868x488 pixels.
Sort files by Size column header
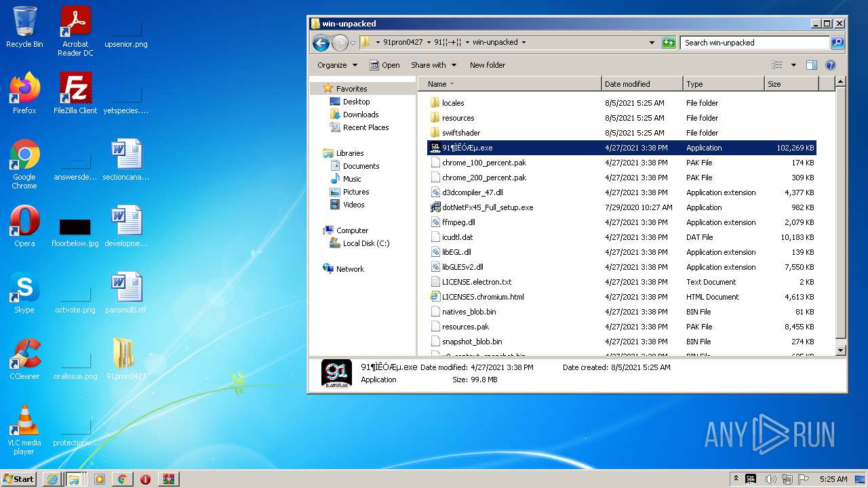pyautogui.click(x=791, y=84)
